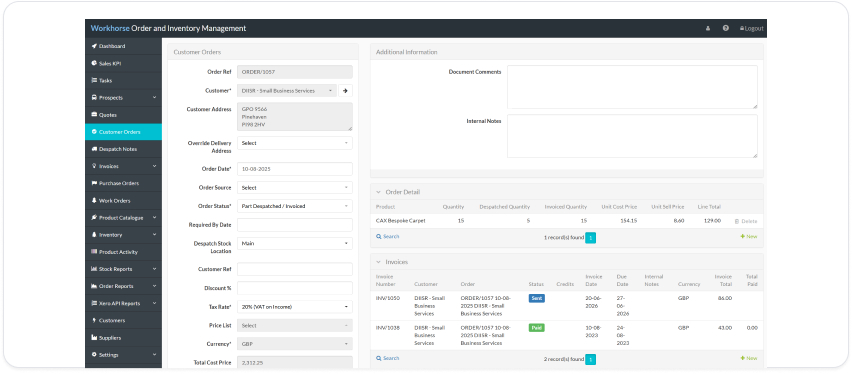
Task: Search within Order Detail
Action: pyautogui.click(x=387, y=236)
